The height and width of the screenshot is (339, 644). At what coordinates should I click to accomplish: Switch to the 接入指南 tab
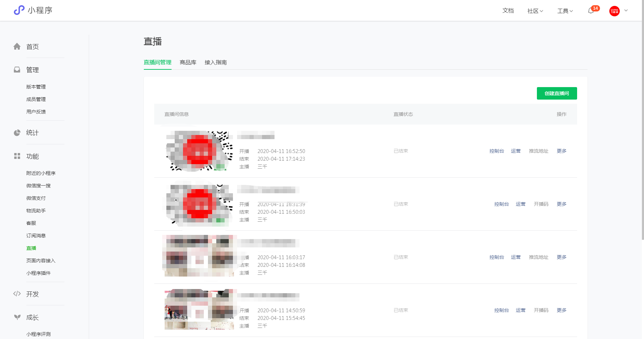point(216,62)
